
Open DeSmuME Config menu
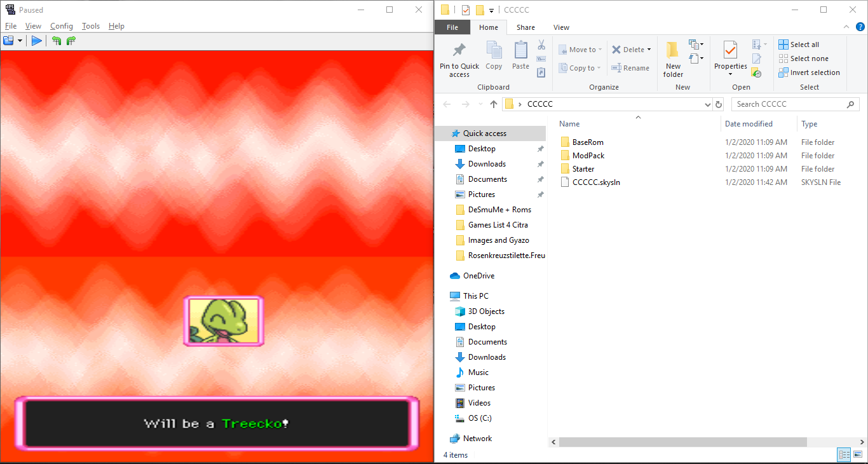pos(62,26)
